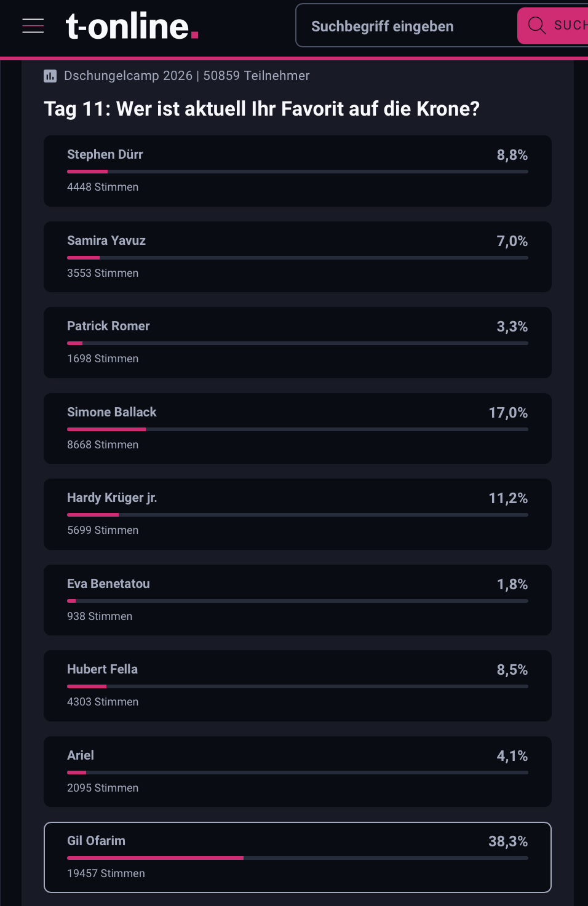
Task: Focus the Suchbegriff eingeben search field
Action: pos(406,26)
